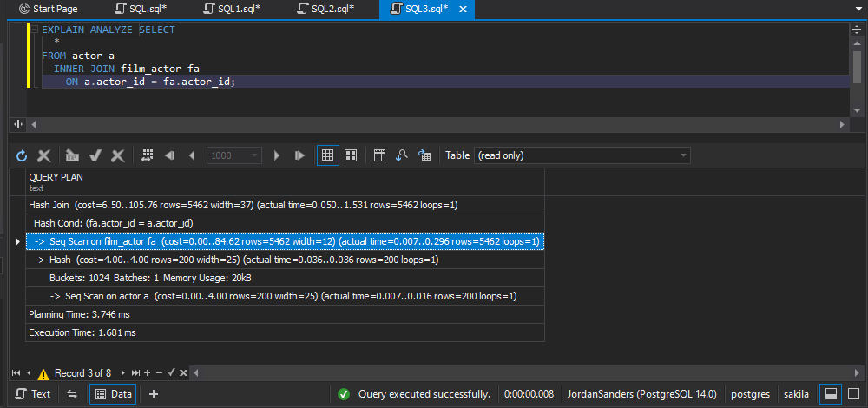Select the Seq Scan on actor a row
Image resolution: width=868 pixels, height=408 pixels.
click(285, 296)
